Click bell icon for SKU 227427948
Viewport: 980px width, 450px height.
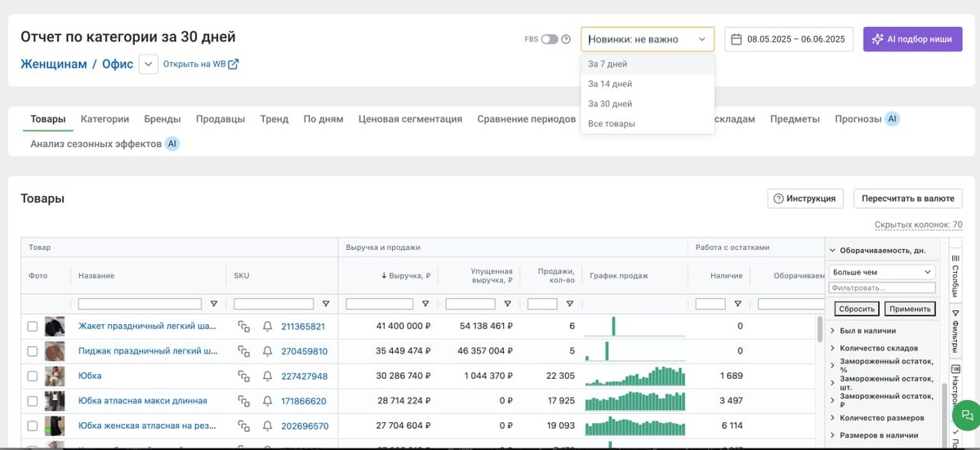(x=267, y=376)
